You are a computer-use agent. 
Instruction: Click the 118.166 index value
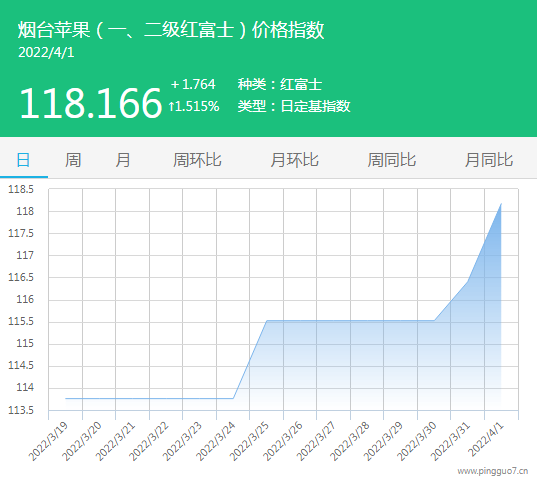90,103
